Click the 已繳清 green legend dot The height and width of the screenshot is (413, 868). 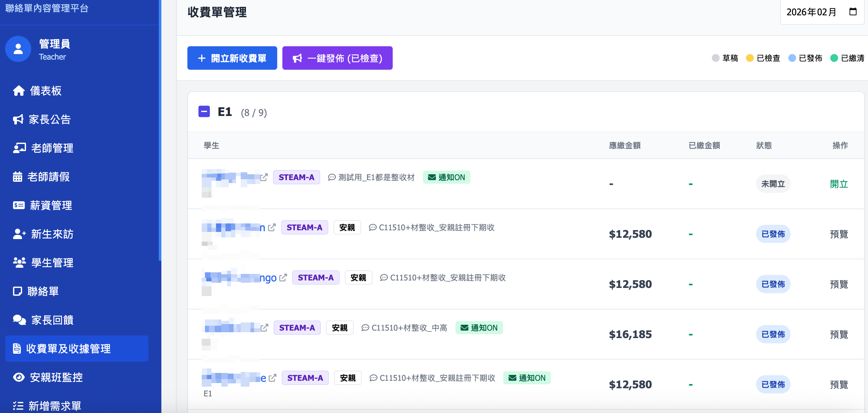click(834, 58)
